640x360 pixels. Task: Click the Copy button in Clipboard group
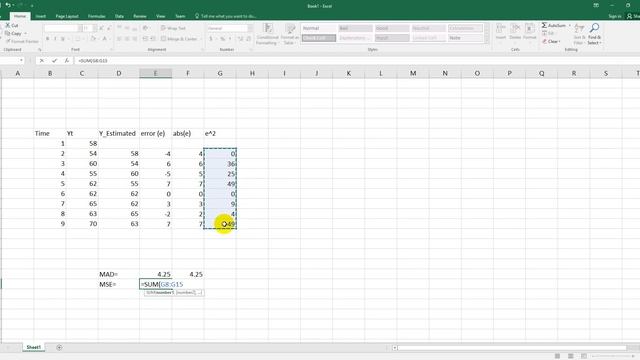coord(14,33)
